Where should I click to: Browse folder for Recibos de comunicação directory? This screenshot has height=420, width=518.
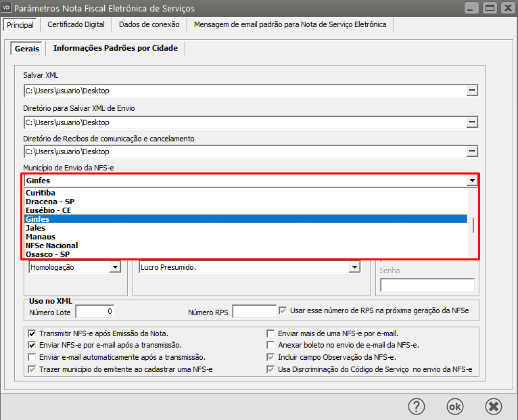click(472, 151)
